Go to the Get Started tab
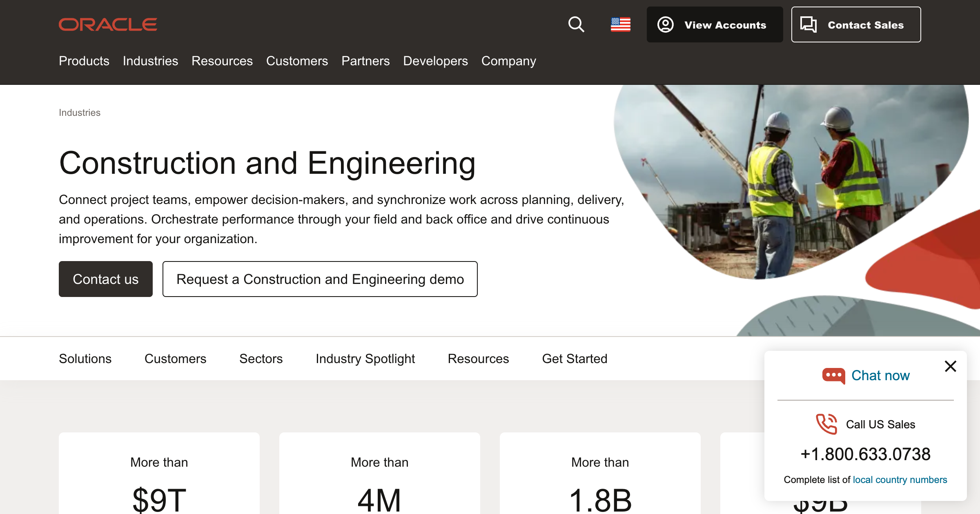The width and height of the screenshot is (980, 514). [575, 359]
